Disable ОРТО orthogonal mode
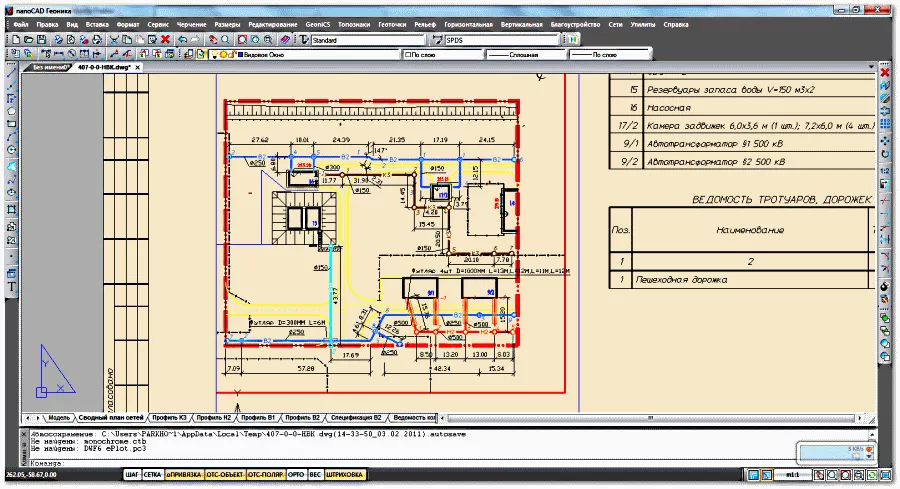The width and height of the screenshot is (900, 489). [295, 475]
